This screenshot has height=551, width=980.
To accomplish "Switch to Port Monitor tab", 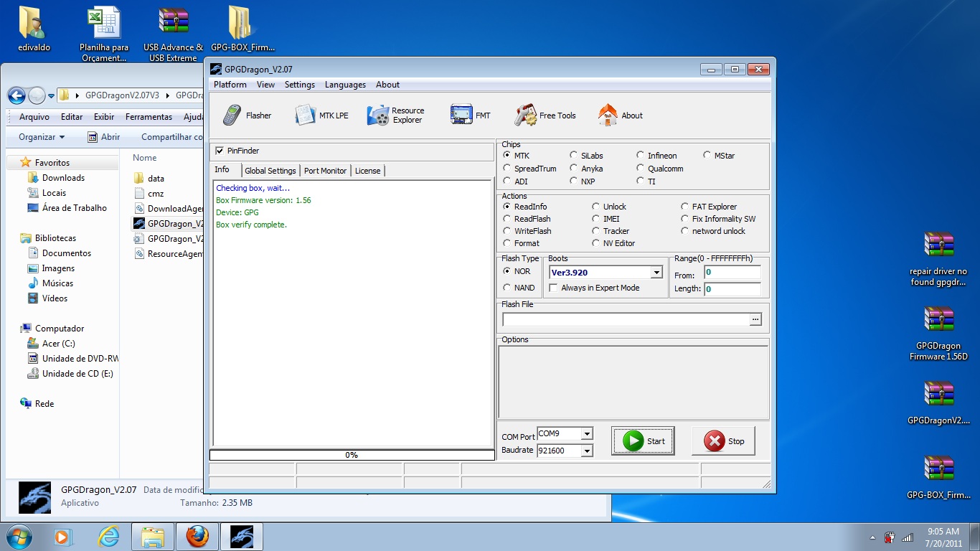I will coord(325,171).
